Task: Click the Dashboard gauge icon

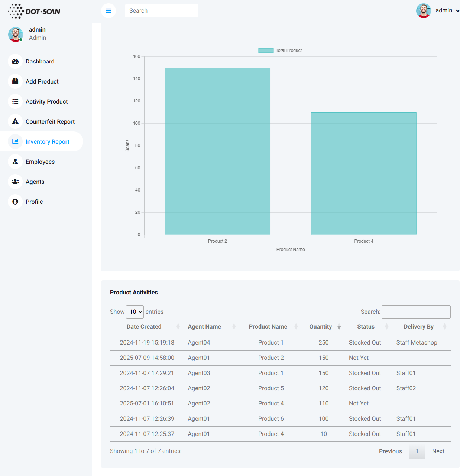Action: click(15, 62)
